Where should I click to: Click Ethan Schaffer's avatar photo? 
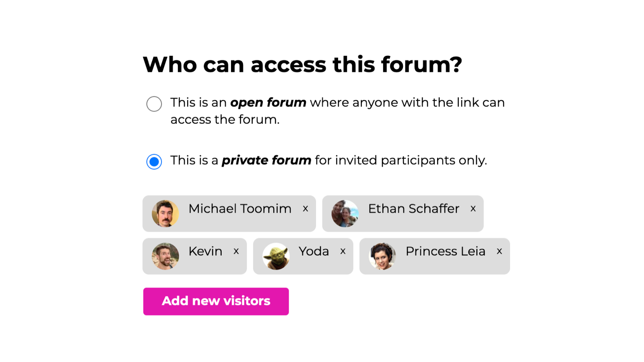(x=345, y=214)
